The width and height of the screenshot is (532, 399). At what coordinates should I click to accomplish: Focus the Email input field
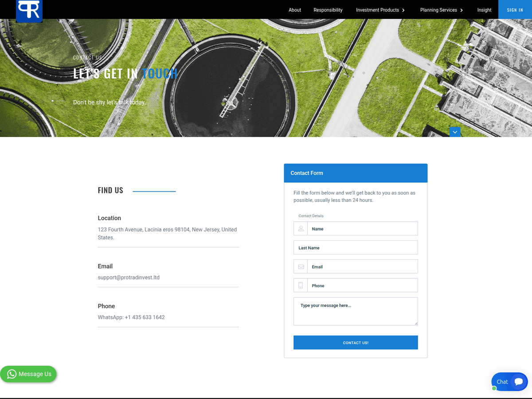(x=362, y=266)
